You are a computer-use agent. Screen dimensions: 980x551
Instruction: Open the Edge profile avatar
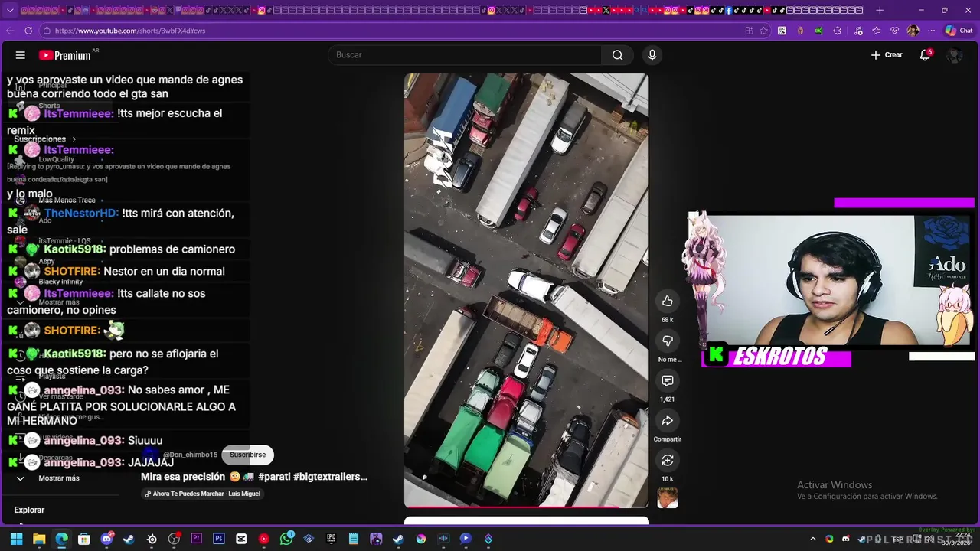pos(913,31)
